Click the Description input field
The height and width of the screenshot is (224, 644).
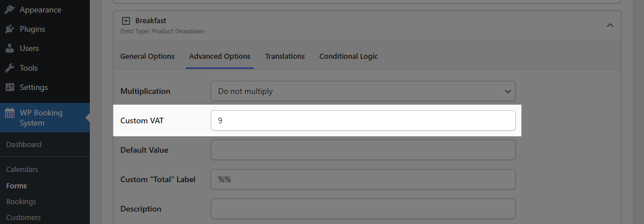363,209
